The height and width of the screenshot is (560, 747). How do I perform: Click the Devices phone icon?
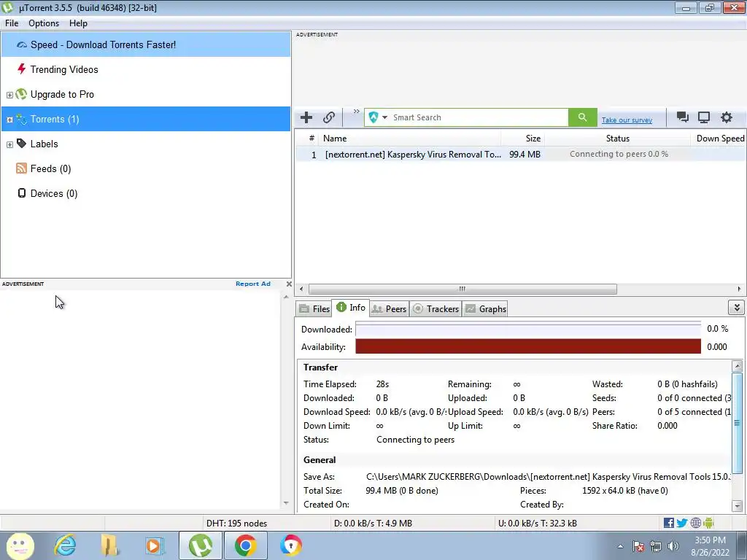[21, 192]
